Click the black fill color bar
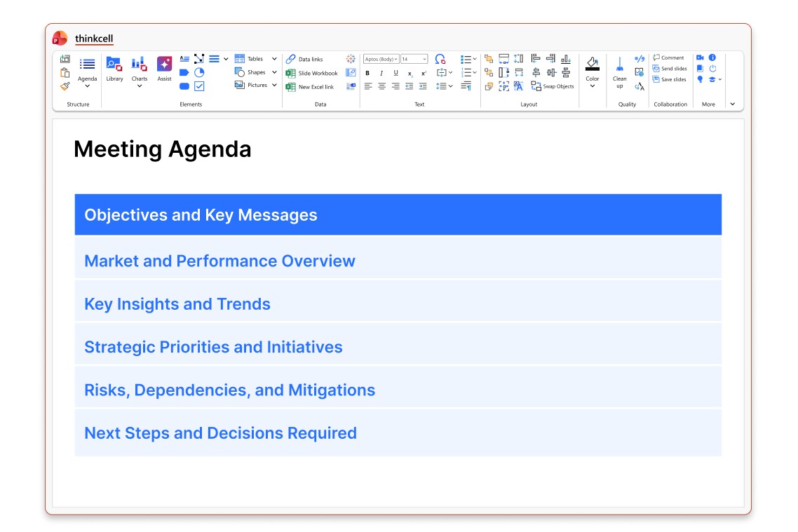798x532 pixels. (x=593, y=69)
